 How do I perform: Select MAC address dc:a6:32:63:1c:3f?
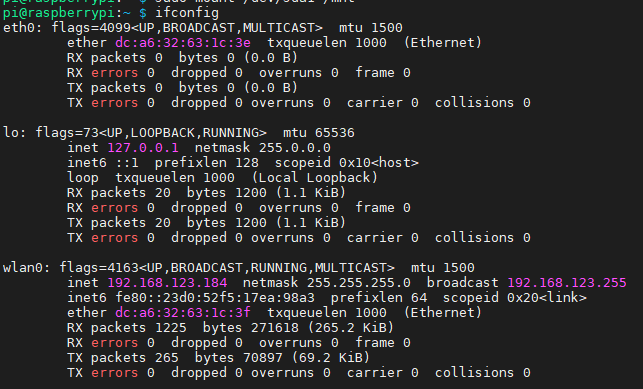(x=183, y=313)
